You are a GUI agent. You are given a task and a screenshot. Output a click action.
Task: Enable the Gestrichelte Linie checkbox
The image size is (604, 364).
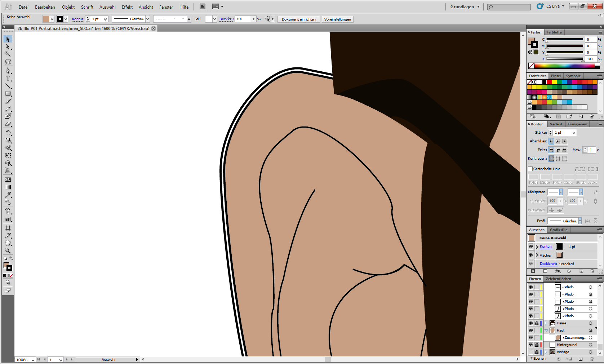click(x=530, y=169)
